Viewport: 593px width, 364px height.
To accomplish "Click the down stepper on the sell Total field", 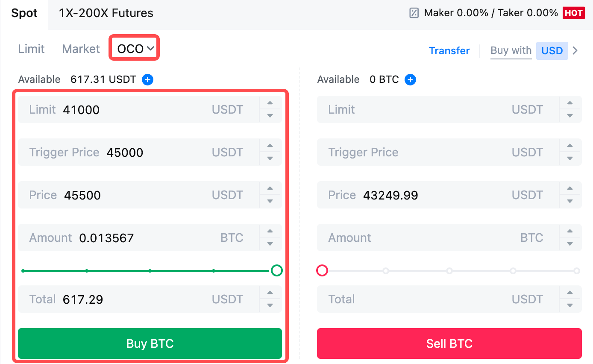I will click(570, 305).
